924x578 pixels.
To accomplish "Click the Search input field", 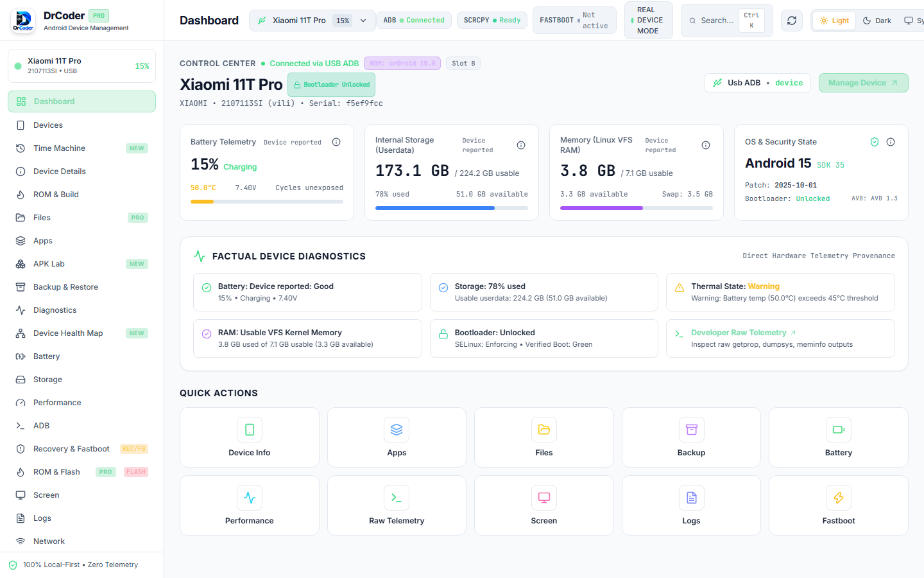I will point(727,21).
